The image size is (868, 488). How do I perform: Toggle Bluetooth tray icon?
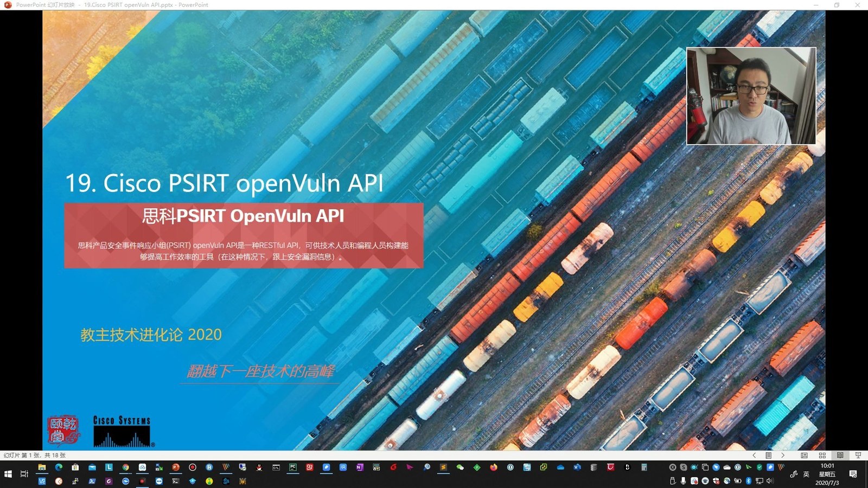click(x=748, y=480)
